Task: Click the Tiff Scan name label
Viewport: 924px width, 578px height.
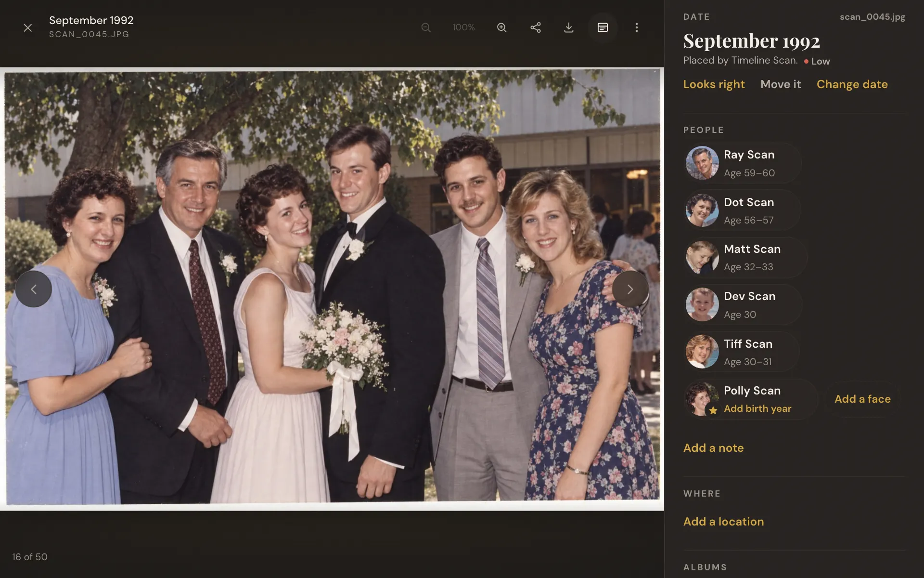Action: (x=748, y=344)
